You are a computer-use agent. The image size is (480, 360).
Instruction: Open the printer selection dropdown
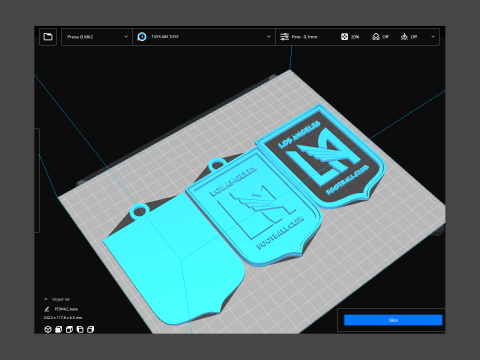(97, 37)
